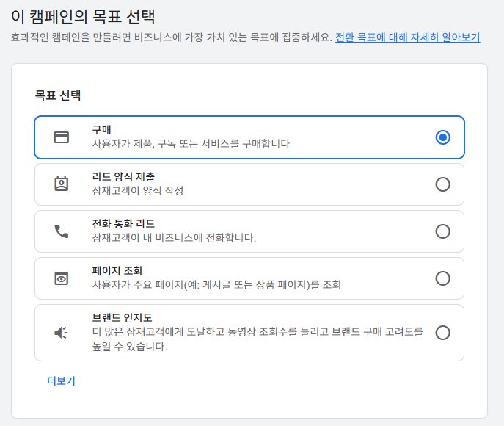
Task: Click the 전화 통화 리드 title text
Action: [123, 223]
